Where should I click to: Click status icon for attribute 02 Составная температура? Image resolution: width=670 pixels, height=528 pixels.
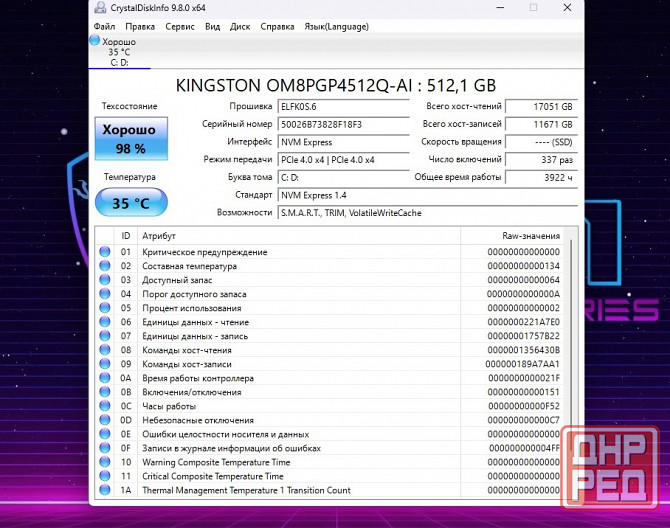105,266
